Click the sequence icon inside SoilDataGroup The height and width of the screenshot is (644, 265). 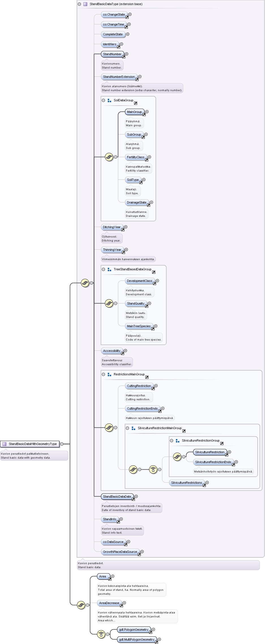coord(109,157)
